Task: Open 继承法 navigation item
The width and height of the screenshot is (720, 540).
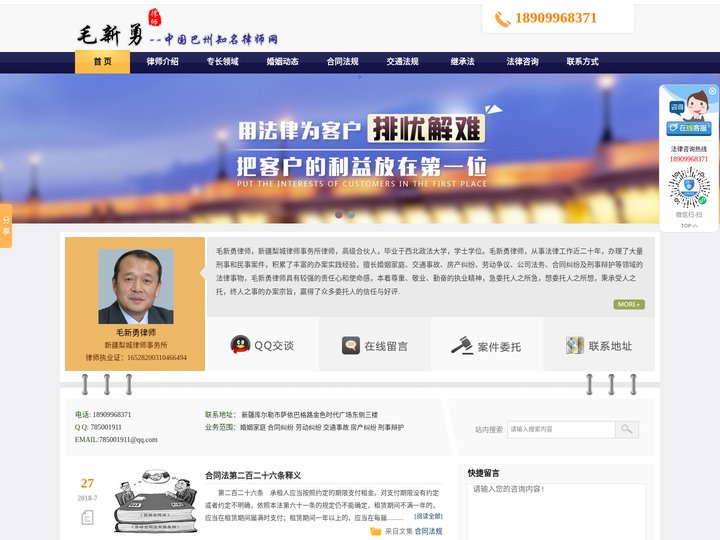Action: 462,62
